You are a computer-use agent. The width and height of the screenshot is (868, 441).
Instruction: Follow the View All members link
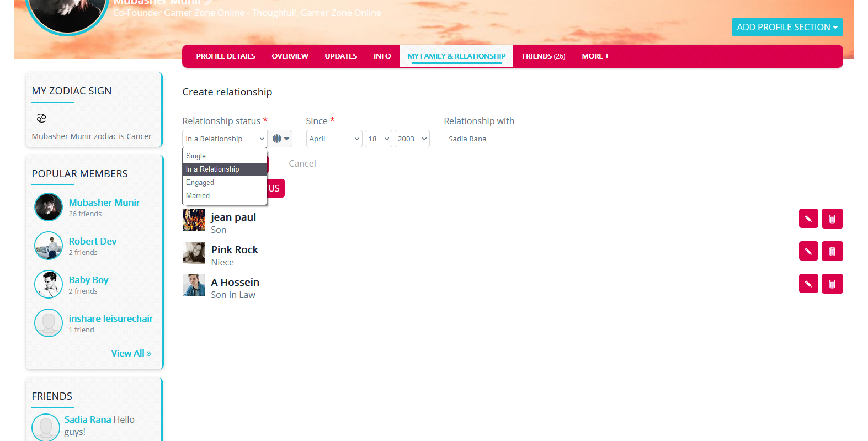(131, 353)
